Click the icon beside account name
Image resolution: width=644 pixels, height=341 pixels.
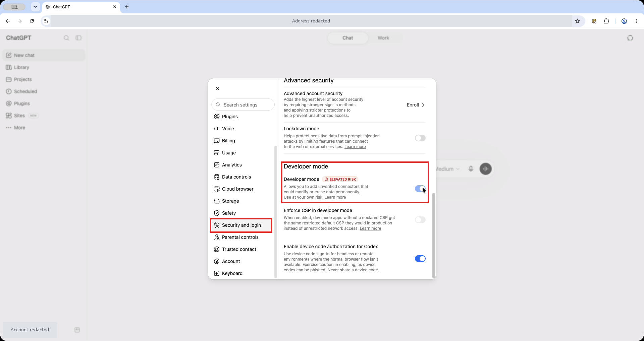(77, 330)
